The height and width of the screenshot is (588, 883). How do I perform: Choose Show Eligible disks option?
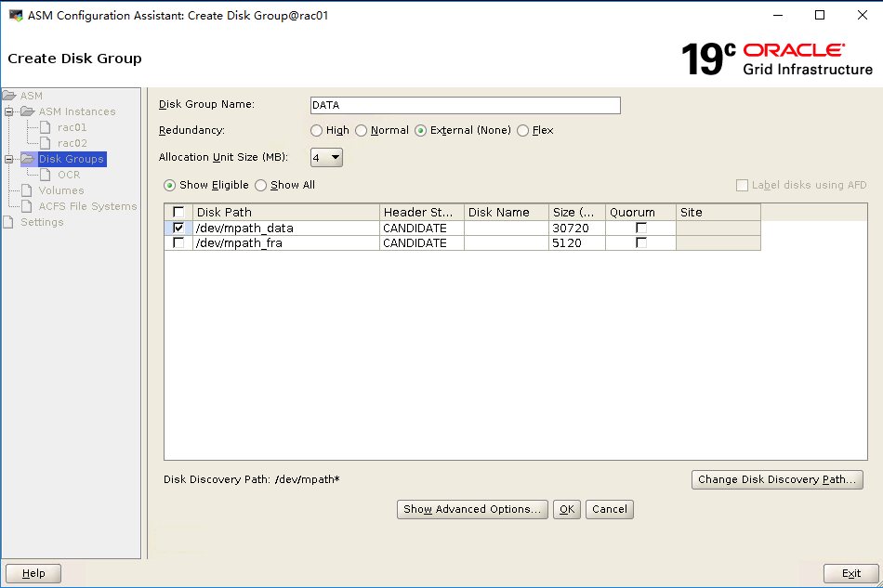point(169,185)
